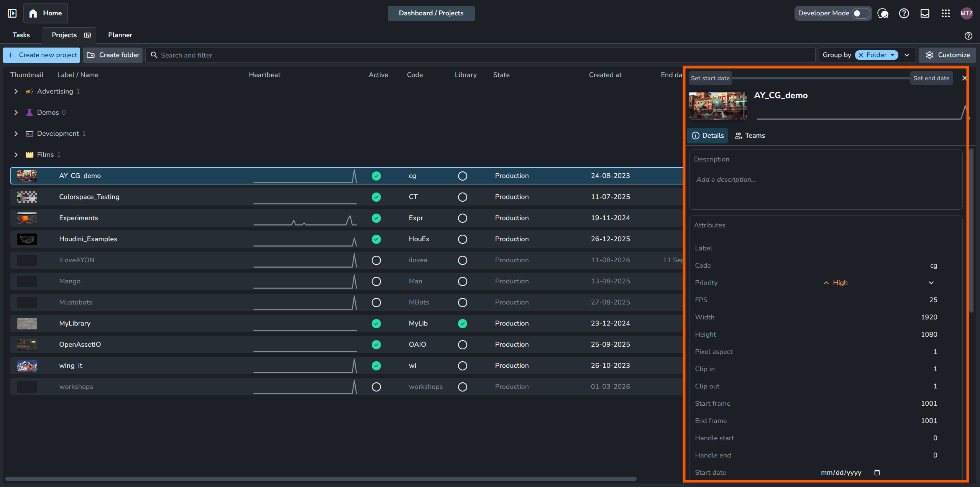
Task: Click the Customize button
Action: pyautogui.click(x=947, y=55)
